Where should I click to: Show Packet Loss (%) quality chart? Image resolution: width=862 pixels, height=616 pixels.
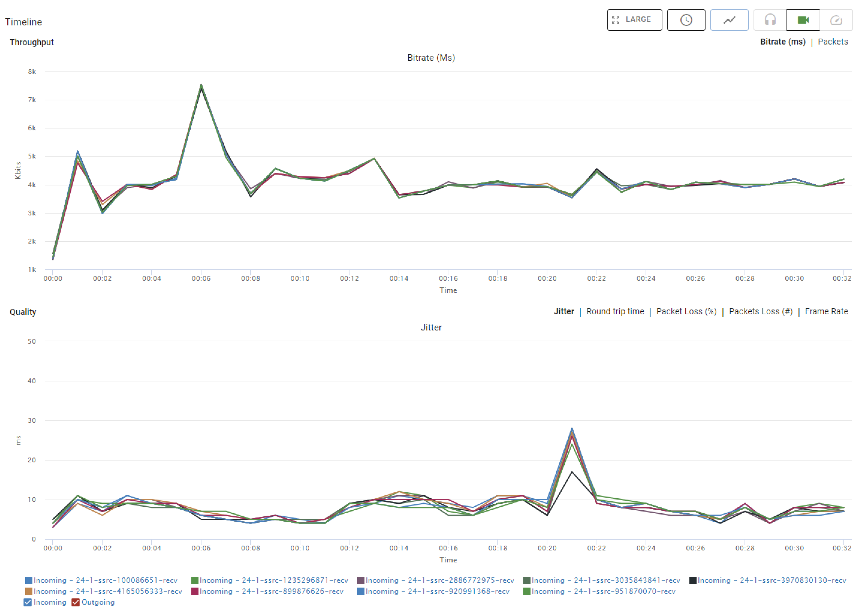pos(686,311)
